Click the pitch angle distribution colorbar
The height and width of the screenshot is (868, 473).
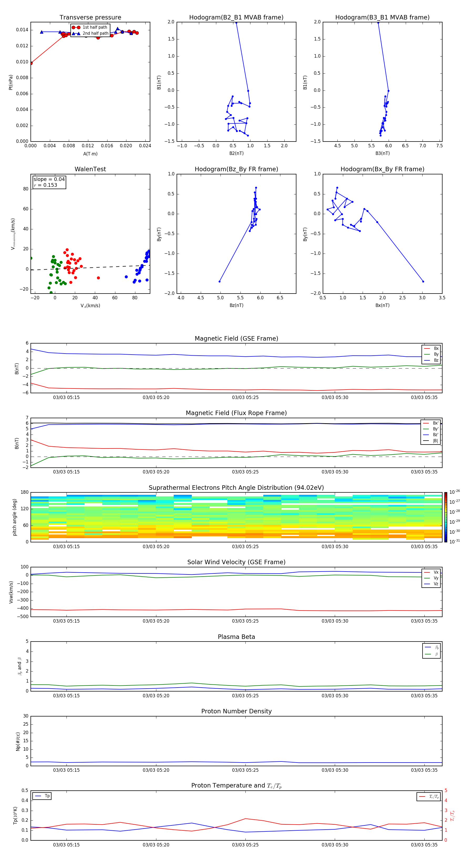pos(446,517)
